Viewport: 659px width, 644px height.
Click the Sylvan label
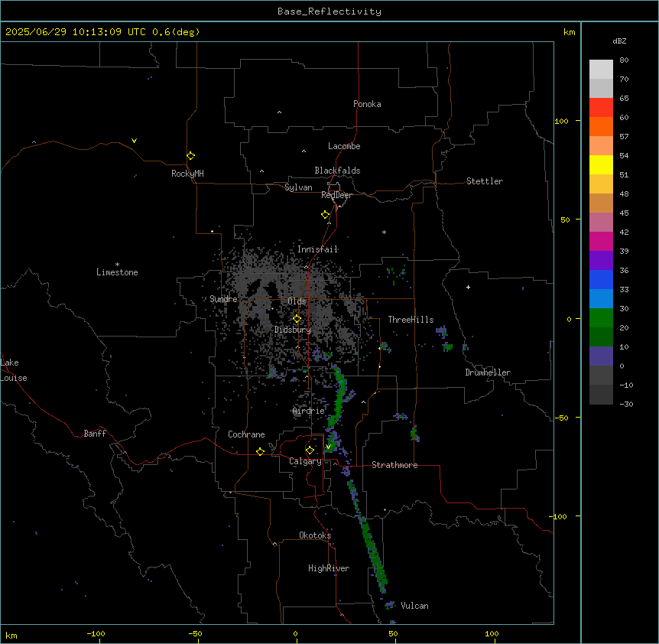click(x=298, y=187)
